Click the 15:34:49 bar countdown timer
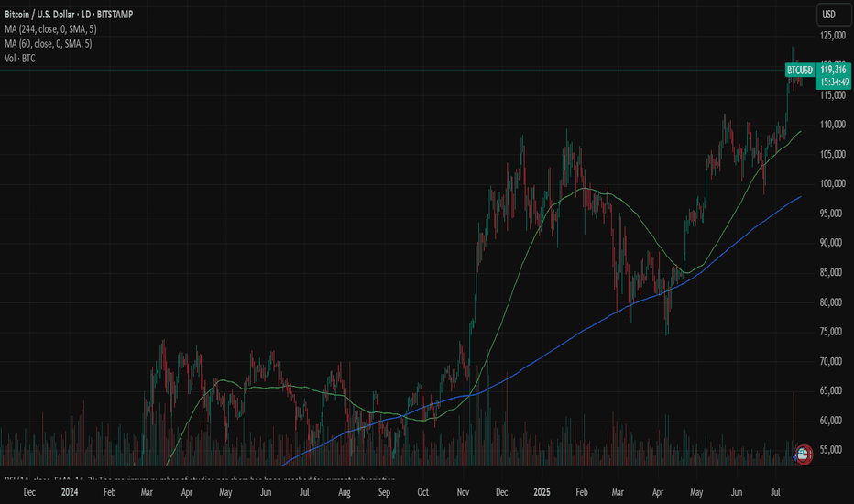 (833, 82)
